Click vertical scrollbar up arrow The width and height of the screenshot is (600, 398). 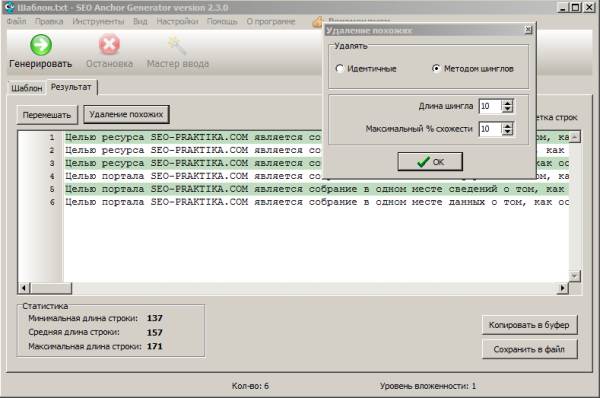tap(575, 137)
